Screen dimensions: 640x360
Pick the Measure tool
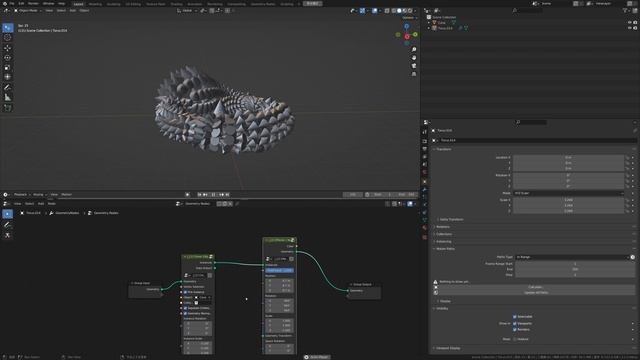[7, 97]
